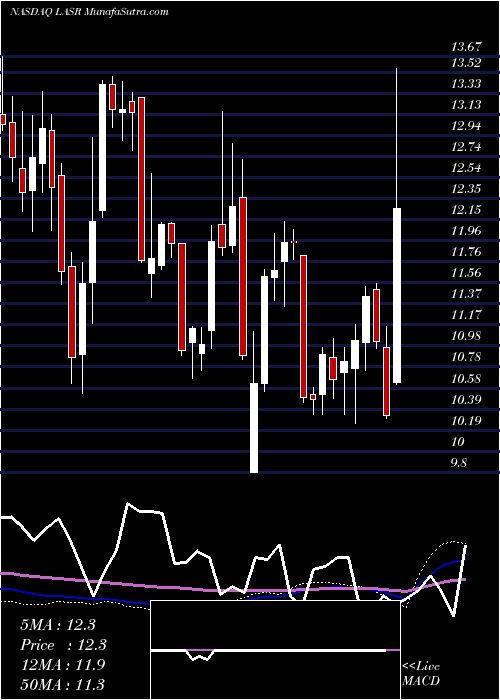Click the 10.78 price axis label
500x700 pixels.
467,357
